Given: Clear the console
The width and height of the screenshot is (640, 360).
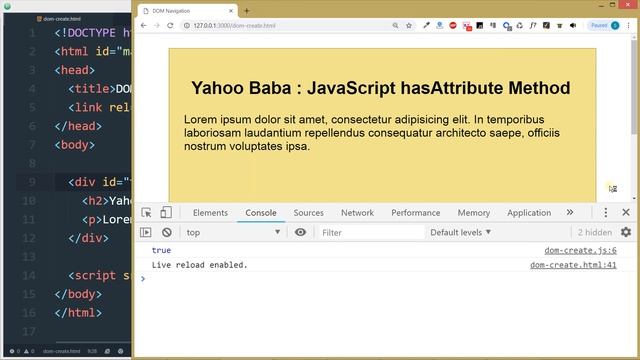Looking at the screenshot, I should coord(167,232).
